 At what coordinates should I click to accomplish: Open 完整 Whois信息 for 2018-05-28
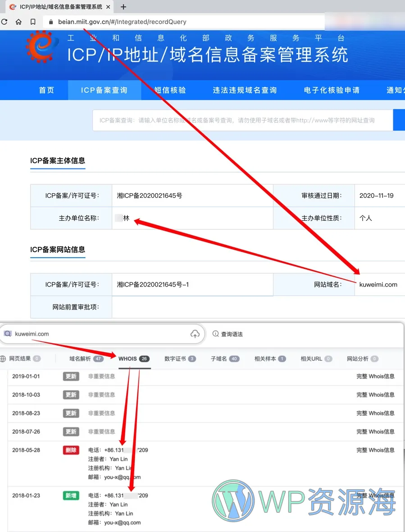375,450
